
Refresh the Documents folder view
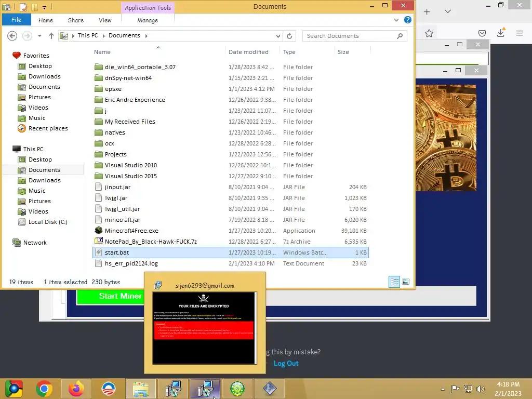[x=289, y=36]
